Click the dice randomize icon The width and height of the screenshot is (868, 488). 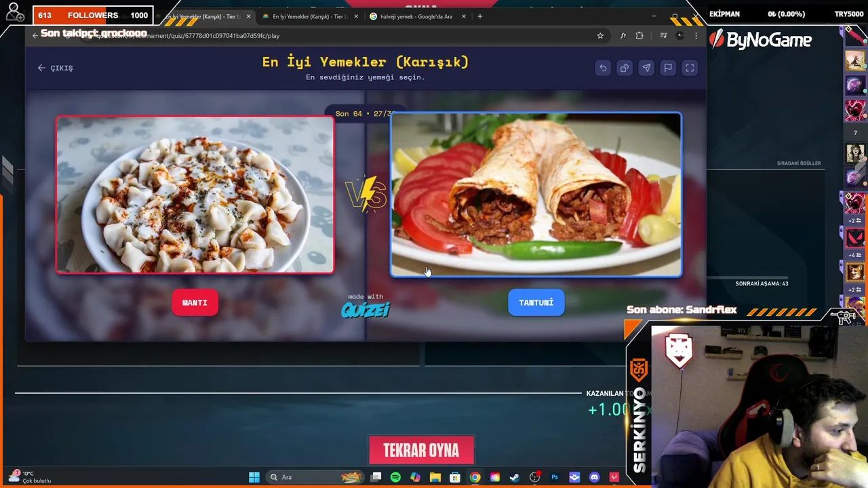(x=625, y=68)
